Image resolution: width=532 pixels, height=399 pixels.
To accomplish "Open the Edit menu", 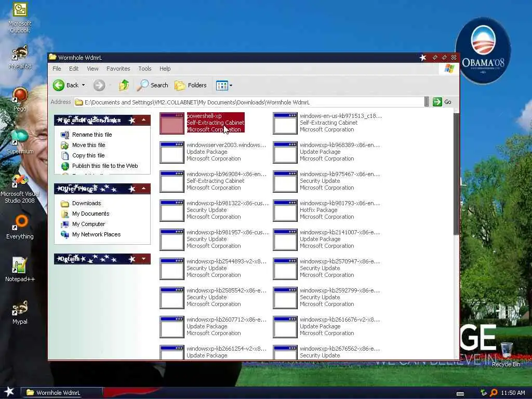I will pos(74,69).
